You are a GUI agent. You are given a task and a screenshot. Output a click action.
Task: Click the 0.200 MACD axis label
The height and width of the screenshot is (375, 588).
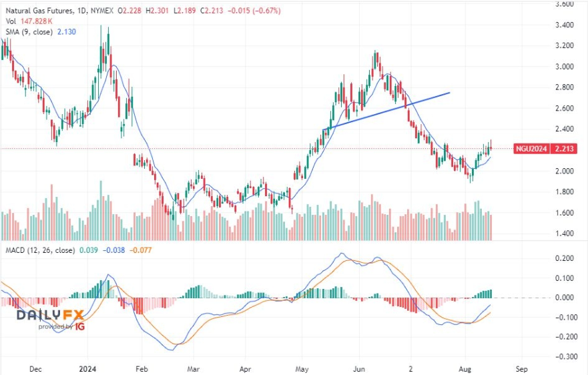pos(564,258)
